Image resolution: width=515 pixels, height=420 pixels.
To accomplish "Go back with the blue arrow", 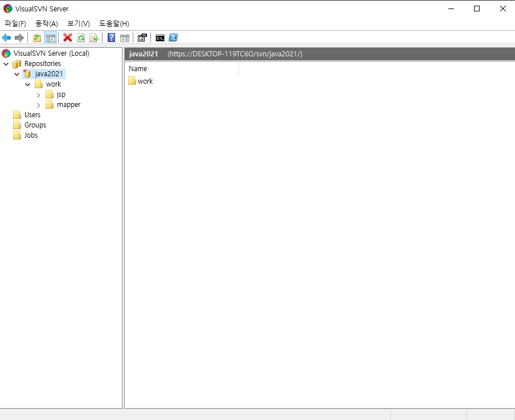I will (6, 38).
